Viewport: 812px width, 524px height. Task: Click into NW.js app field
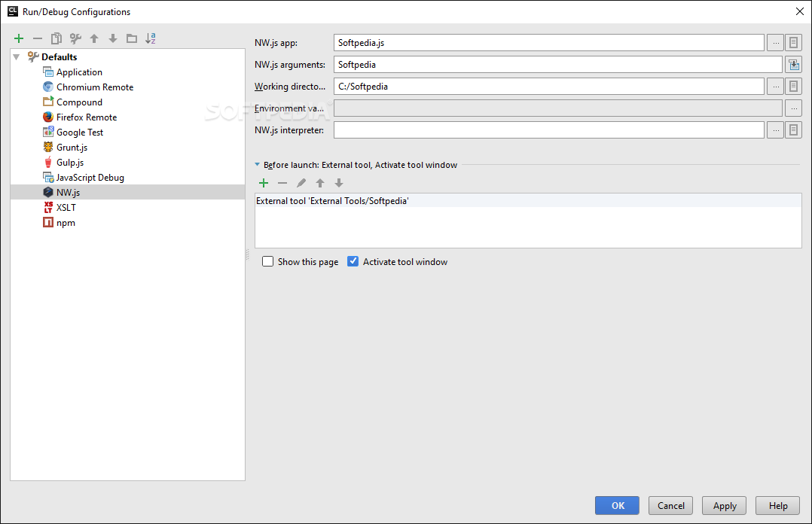[549, 43]
